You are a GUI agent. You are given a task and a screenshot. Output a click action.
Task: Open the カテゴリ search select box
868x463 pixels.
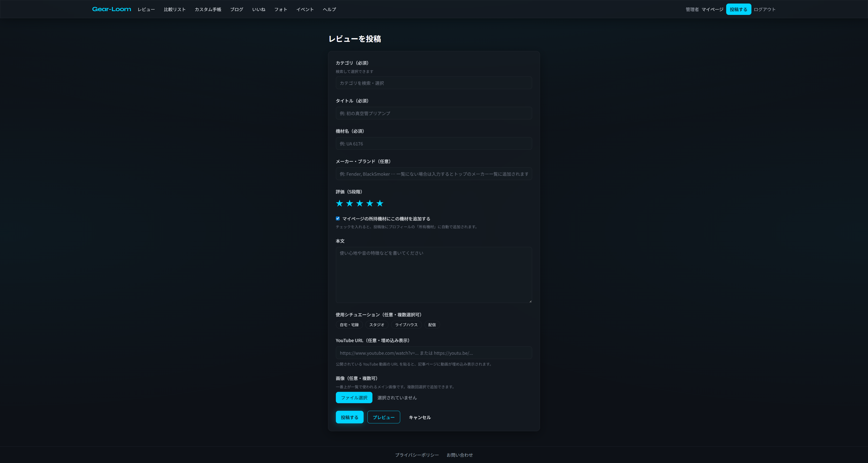434,83
